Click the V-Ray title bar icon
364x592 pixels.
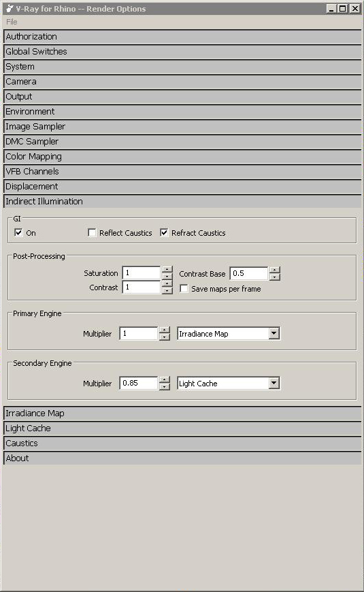[x=10, y=9]
